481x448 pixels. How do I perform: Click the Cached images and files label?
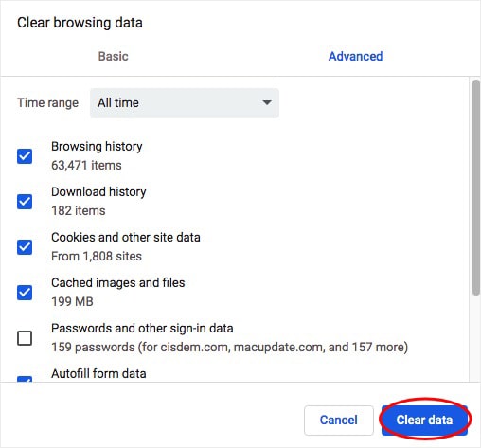point(118,283)
